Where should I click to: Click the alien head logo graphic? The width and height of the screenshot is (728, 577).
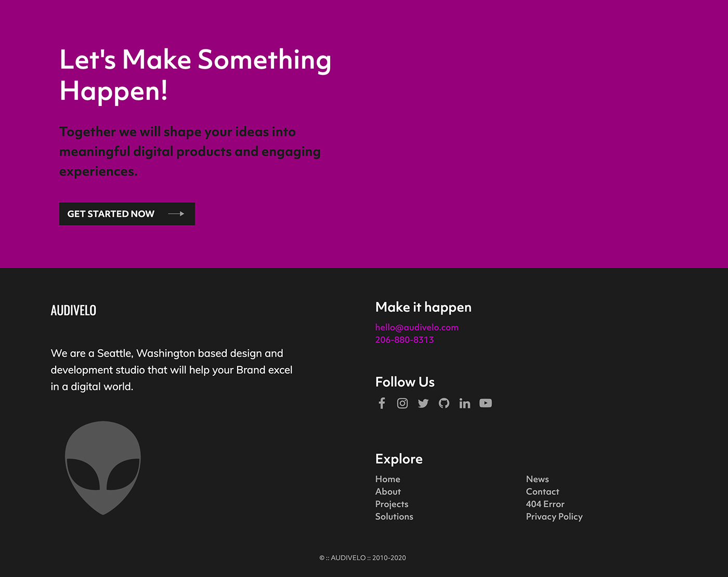(103, 468)
